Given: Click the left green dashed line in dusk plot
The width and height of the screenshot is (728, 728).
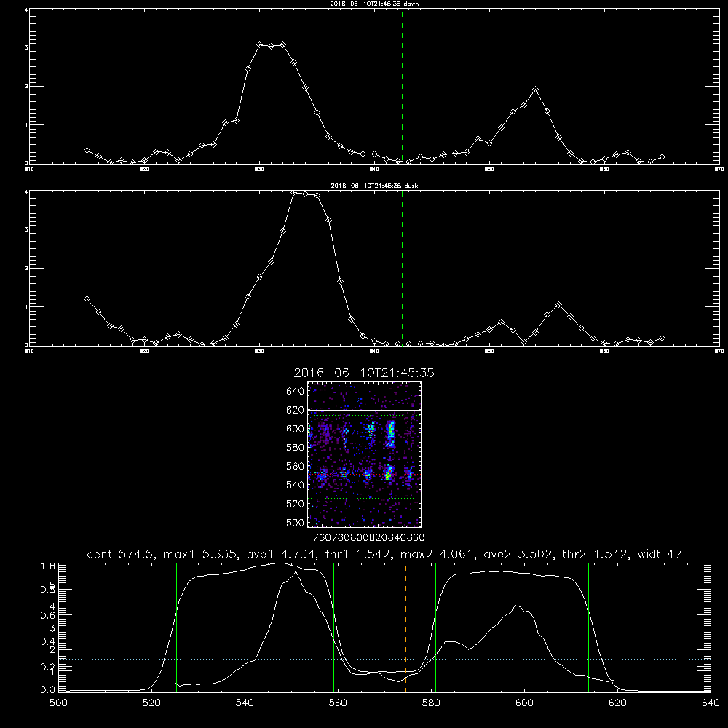Looking at the screenshot, I should tap(232, 269).
